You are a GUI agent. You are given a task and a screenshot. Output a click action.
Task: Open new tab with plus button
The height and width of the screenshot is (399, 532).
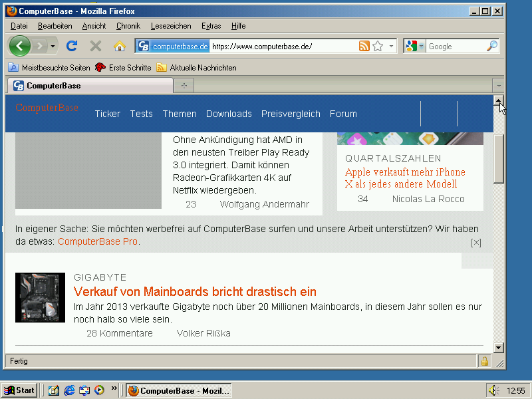pyautogui.click(x=184, y=86)
